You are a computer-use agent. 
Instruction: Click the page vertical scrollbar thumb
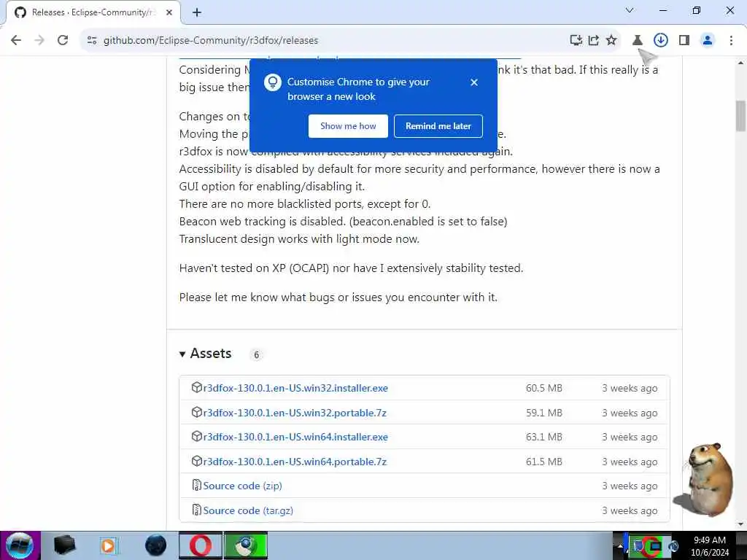click(x=740, y=116)
